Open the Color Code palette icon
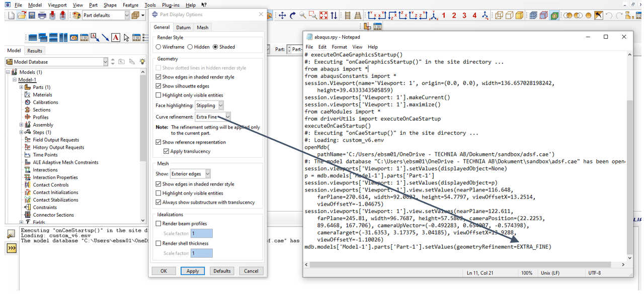 point(75,16)
